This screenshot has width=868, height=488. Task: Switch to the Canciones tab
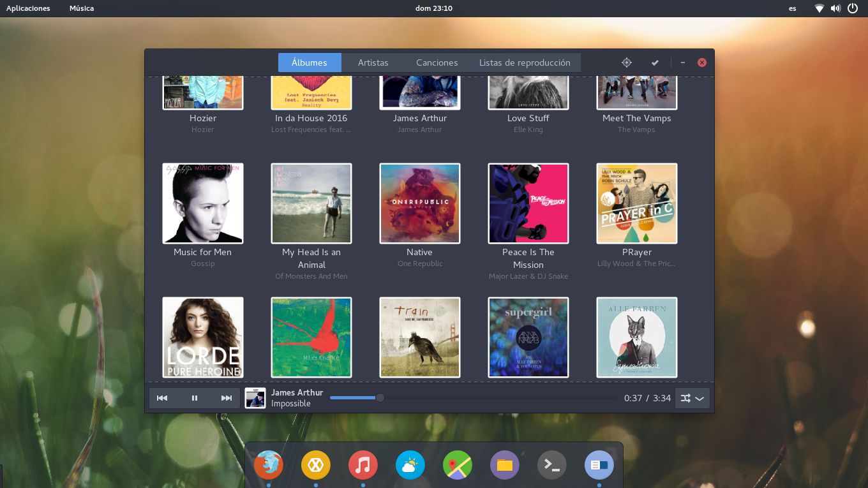point(437,63)
